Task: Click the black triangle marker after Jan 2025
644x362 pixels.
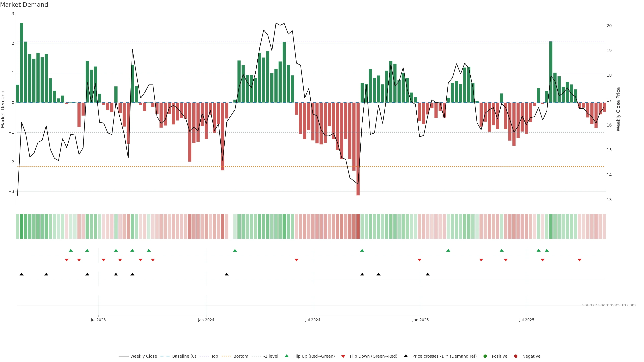Action: (428, 274)
